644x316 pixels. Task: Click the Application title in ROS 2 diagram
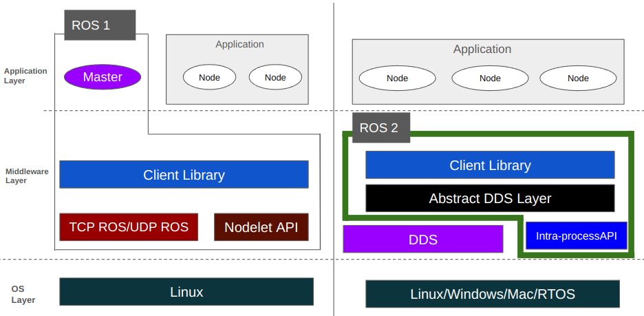pos(482,49)
